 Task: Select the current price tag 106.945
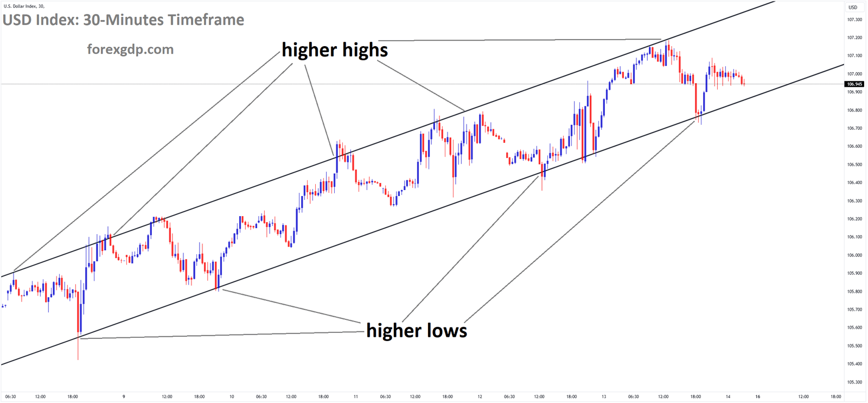[x=854, y=84]
